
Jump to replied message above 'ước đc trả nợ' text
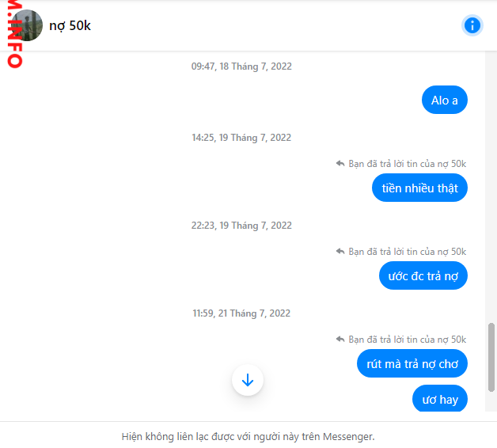(x=407, y=252)
